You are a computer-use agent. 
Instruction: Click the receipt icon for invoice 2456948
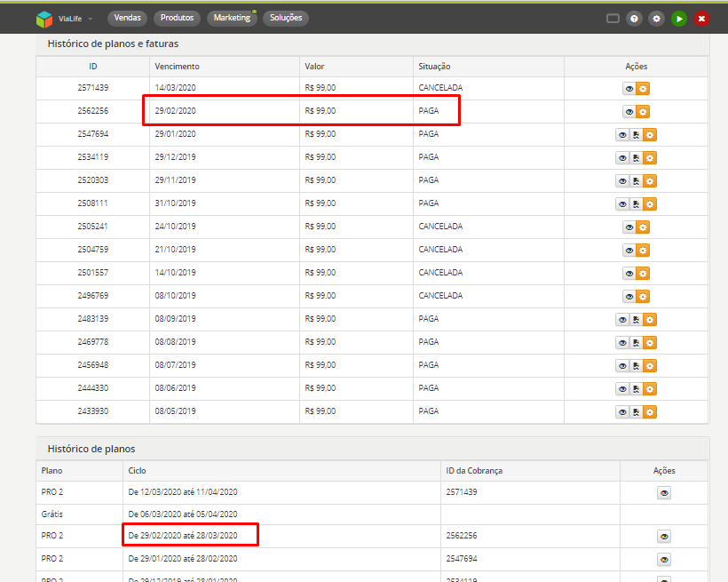(636, 366)
